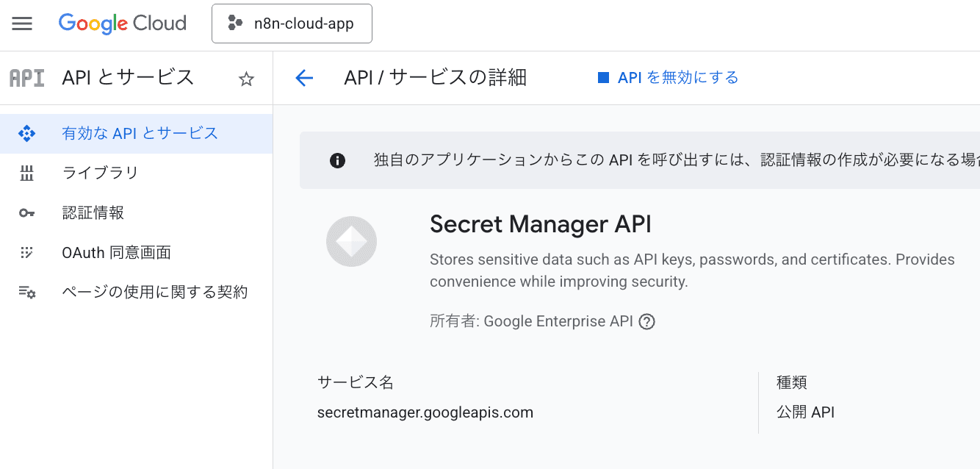980x469 pixels.
Task: Open the OAuth 同意画面 menu item
Action: tap(116, 253)
